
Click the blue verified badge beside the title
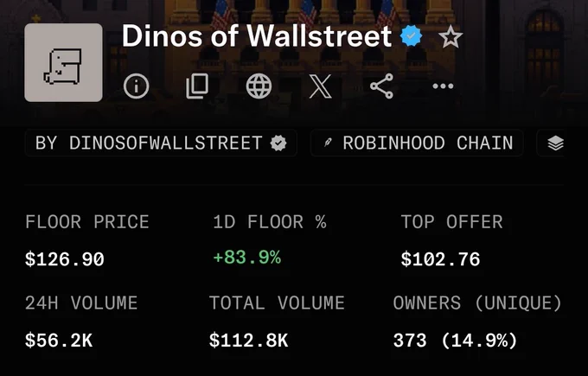[412, 36]
